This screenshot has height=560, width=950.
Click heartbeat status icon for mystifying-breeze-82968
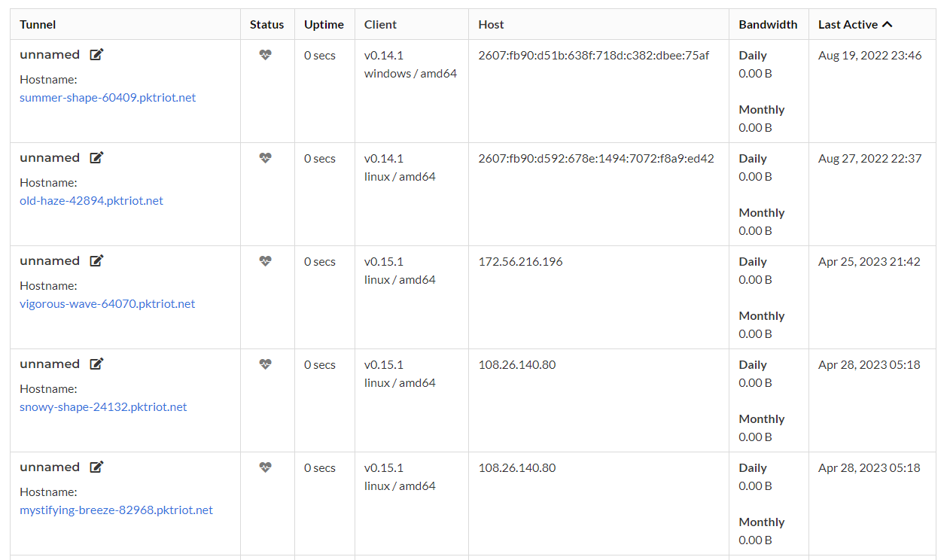coord(265,467)
